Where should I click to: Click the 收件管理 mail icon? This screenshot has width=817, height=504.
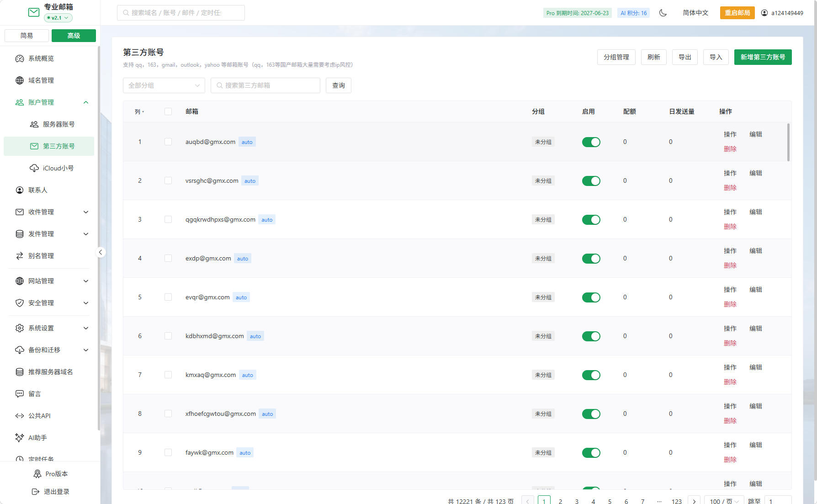tap(20, 212)
